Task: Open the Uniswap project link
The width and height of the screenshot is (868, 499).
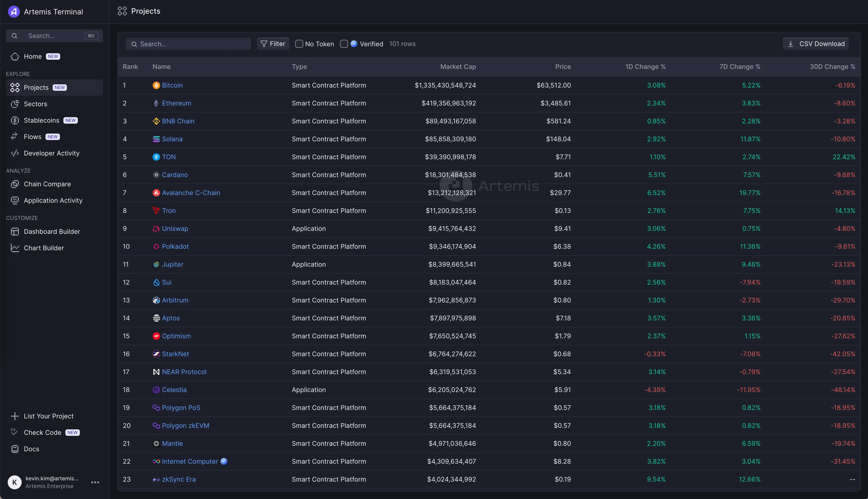Action: click(x=175, y=229)
